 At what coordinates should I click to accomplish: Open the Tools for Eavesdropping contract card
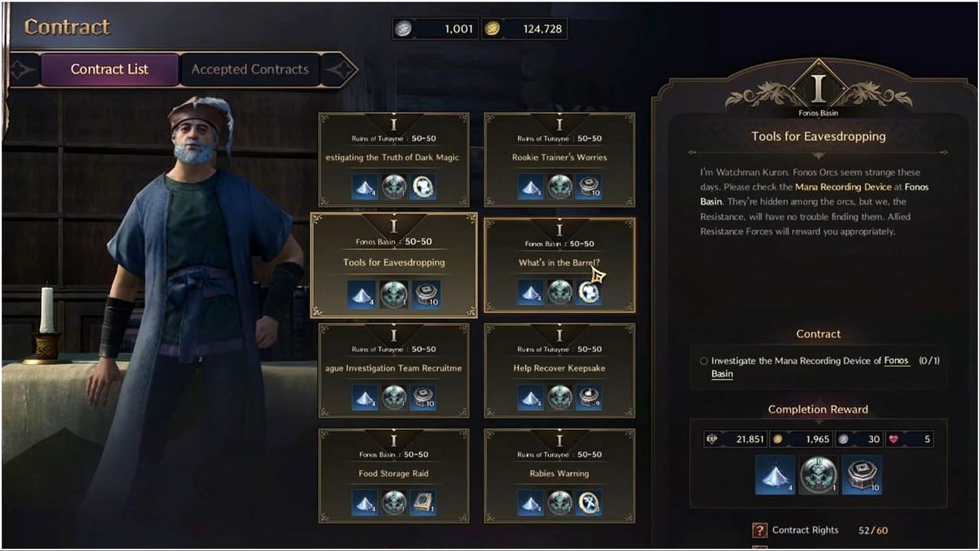pos(394,265)
